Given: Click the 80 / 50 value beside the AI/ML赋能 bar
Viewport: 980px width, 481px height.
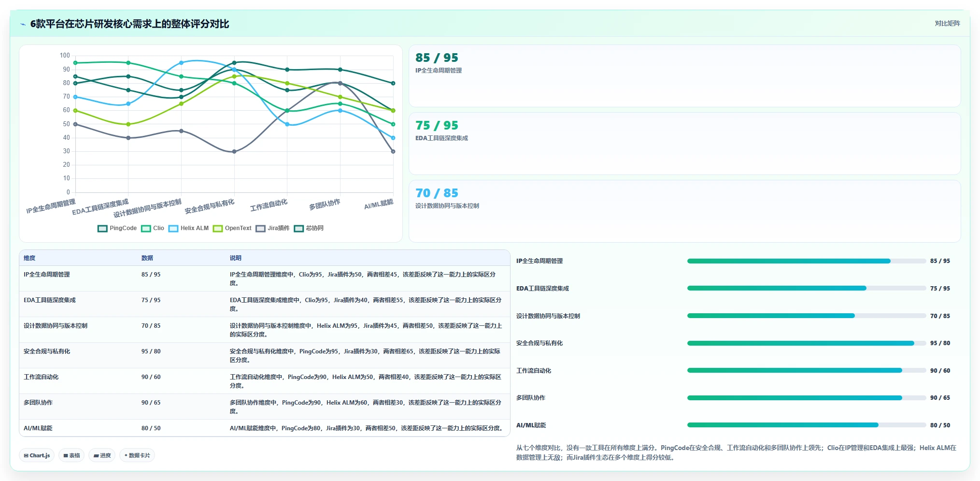Looking at the screenshot, I should pyautogui.click(x=940, y=425).
